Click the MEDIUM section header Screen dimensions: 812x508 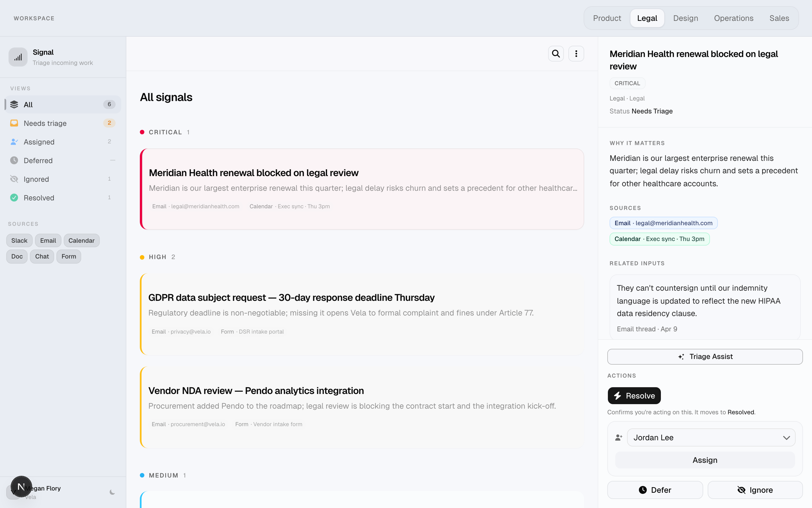(163, 476)
